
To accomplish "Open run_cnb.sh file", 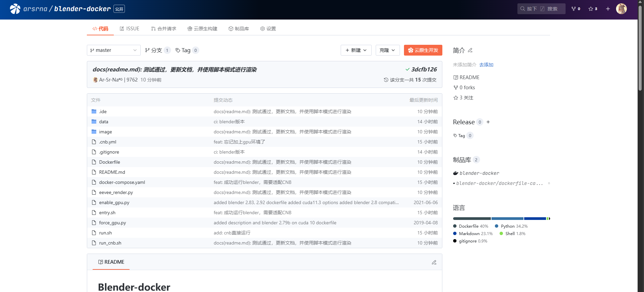I will [x=110, y=243].
